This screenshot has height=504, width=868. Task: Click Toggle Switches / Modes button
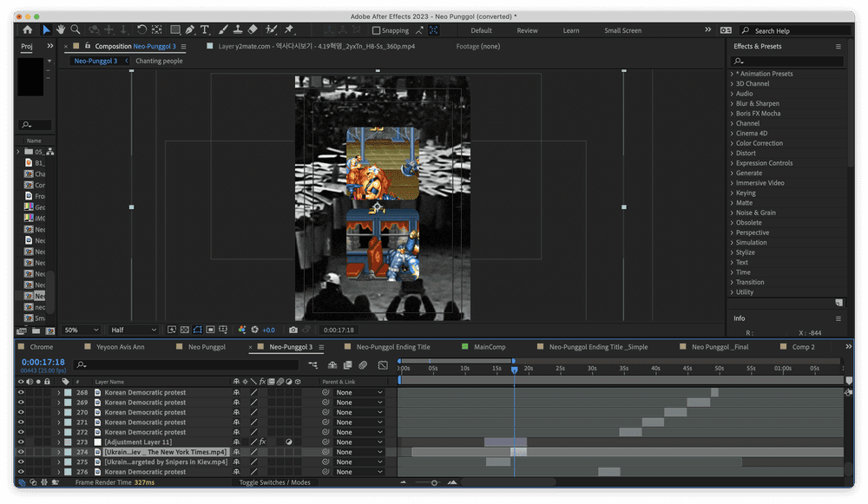274,482
